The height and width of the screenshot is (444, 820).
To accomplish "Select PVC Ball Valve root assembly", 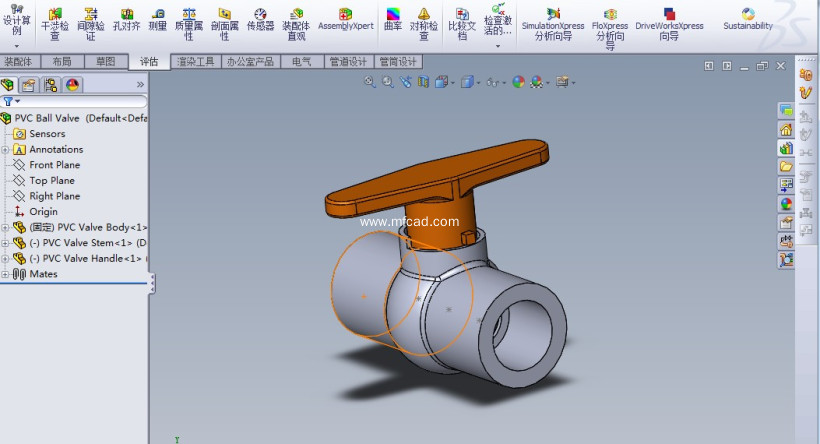I will click(74, 118).
